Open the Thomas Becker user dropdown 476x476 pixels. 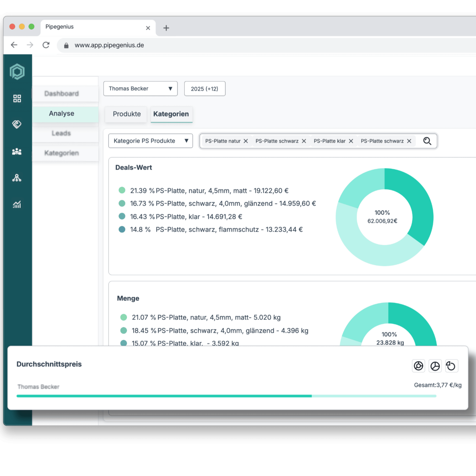pyautogui.click(x=140, y=89)
